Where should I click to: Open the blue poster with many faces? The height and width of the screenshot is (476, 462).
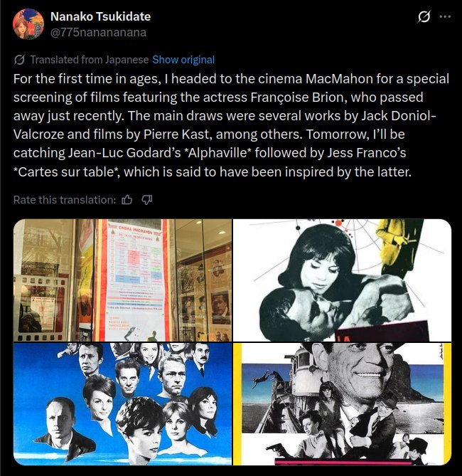[122, 403]
